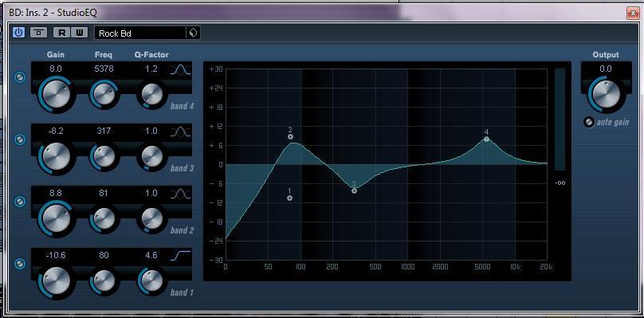
Task: Click the band 4 Gain knob
Action: [x=57, y=93]
